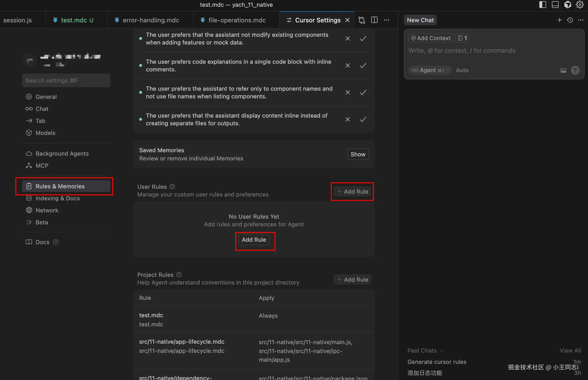
Task: Open the Agent mode dropdown
Action: pyautogui.click(x=430, y=70)
